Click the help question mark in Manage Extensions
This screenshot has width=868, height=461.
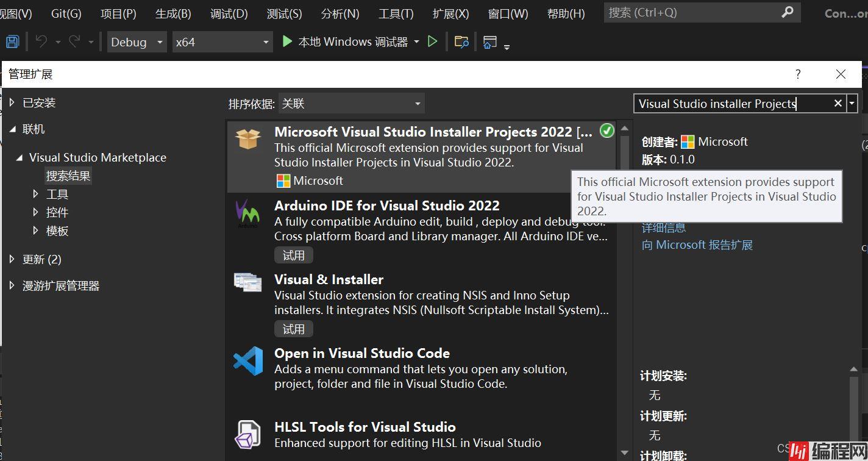point(798,74)
